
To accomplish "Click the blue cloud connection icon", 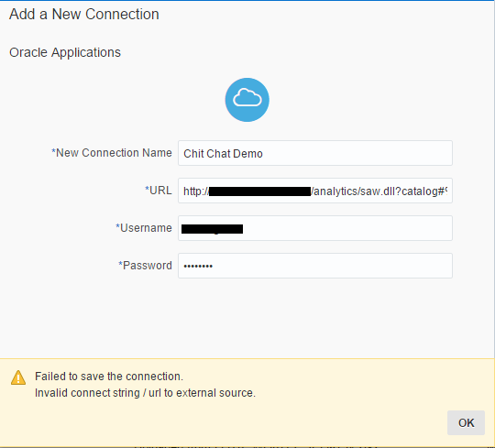I will click(x=247, y=100).
